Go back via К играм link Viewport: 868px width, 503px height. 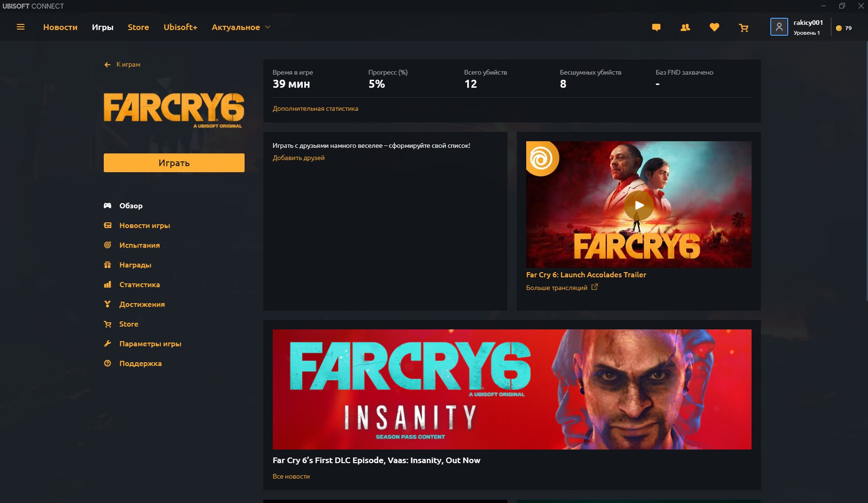pyautogui.click(x=128, y=64)
